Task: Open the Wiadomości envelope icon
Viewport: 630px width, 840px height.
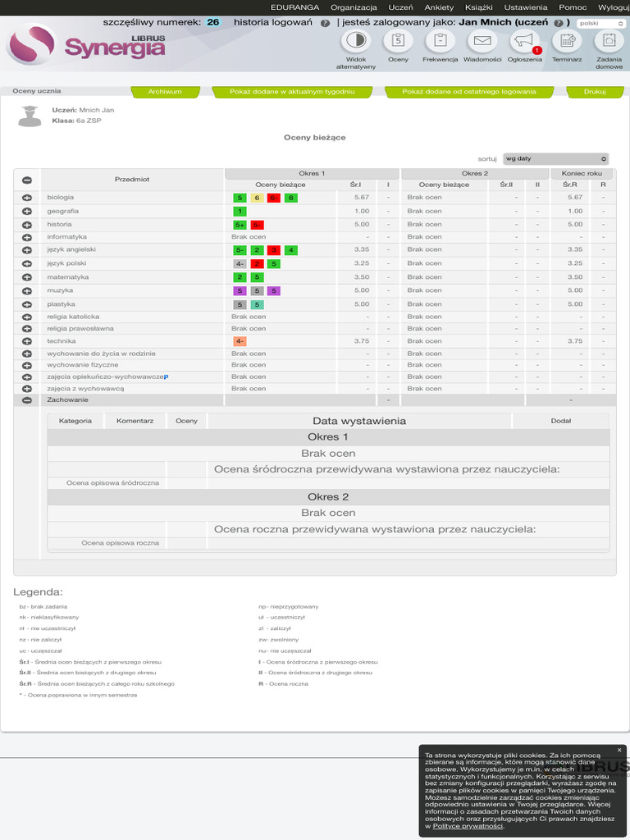Action: point(482,41)
